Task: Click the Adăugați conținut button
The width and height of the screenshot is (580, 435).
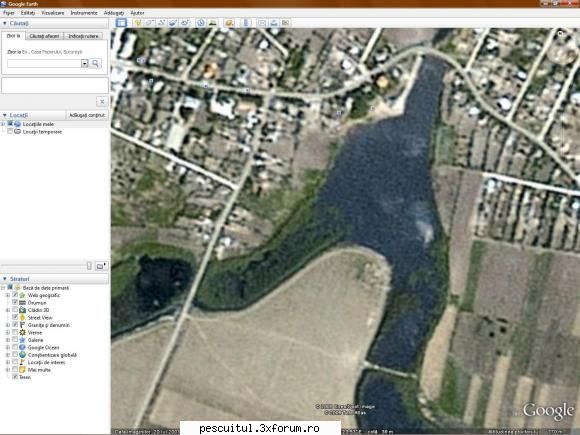Action: point(87,115)
